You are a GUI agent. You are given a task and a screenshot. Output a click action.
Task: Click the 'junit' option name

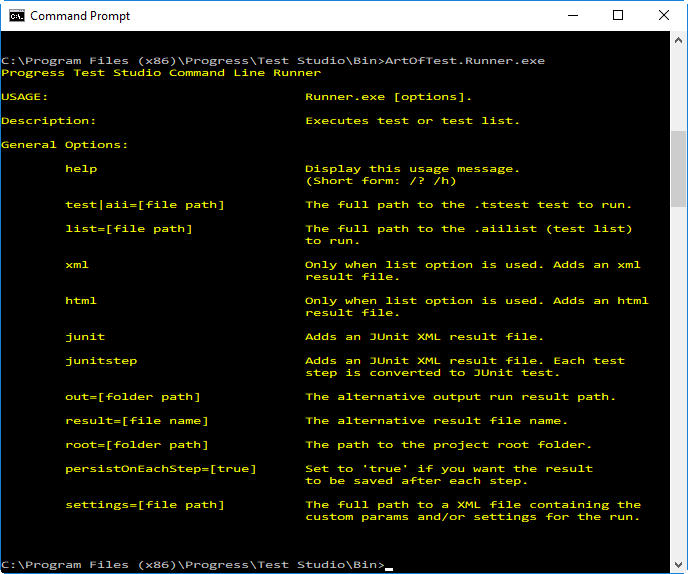click(x=85, y=337)
